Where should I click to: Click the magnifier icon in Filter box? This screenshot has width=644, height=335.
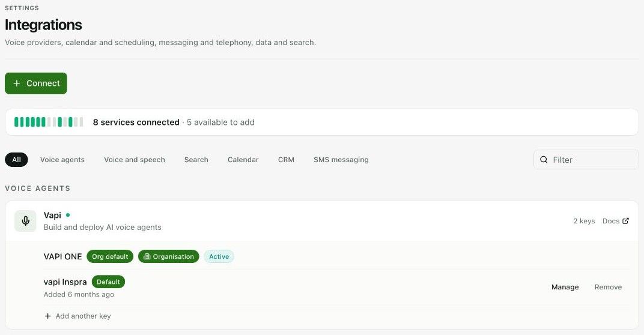pyautogui.click(x=544, y=160)
